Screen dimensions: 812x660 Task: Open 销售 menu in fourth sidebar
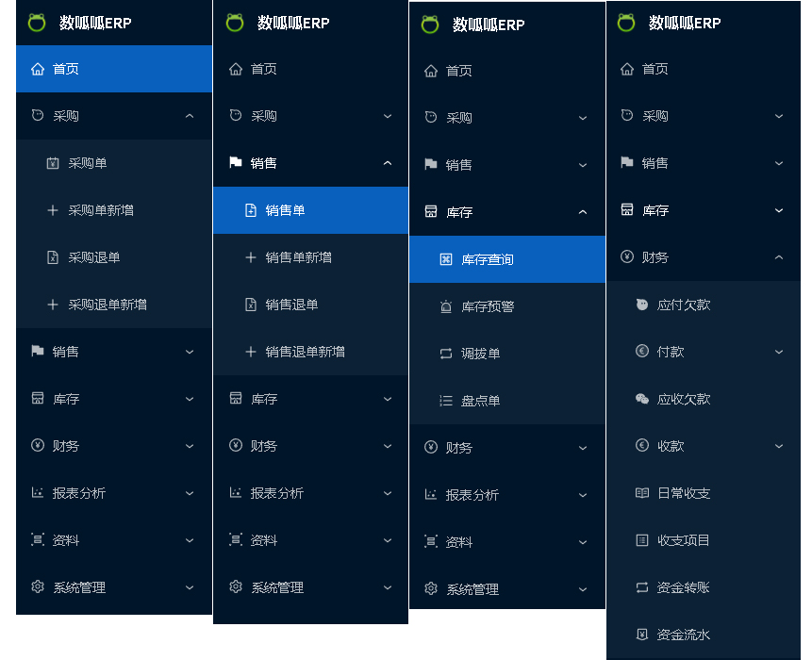pos(704,163)
